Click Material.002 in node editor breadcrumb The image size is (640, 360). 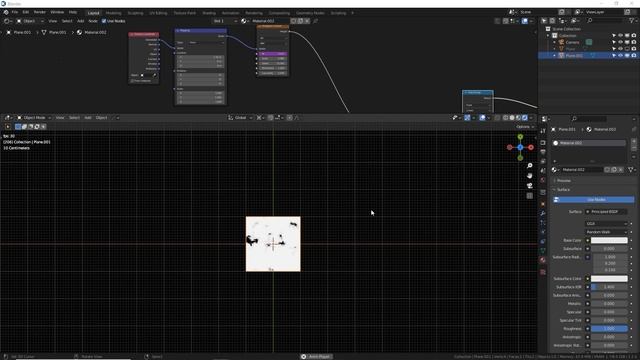coord(92,32)
